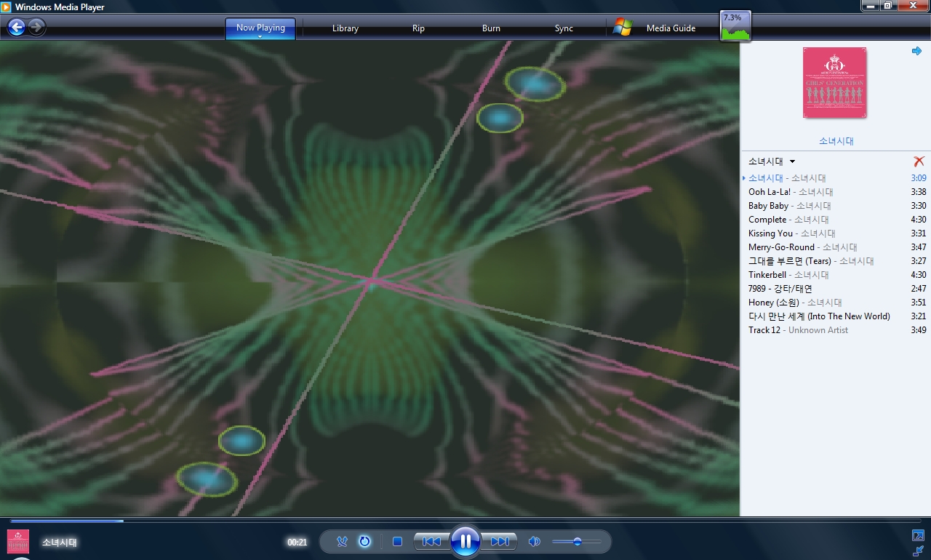The width and height of the screenshot is (931, 560).
Task: Click the visualization display
Action: pyautogui.click(x=369, y=279)
